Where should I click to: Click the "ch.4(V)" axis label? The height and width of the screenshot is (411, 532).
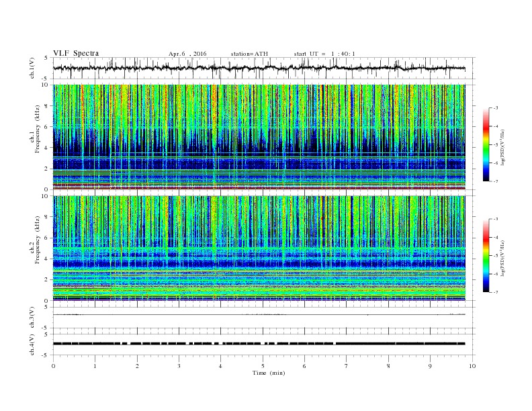coord(32,345)
